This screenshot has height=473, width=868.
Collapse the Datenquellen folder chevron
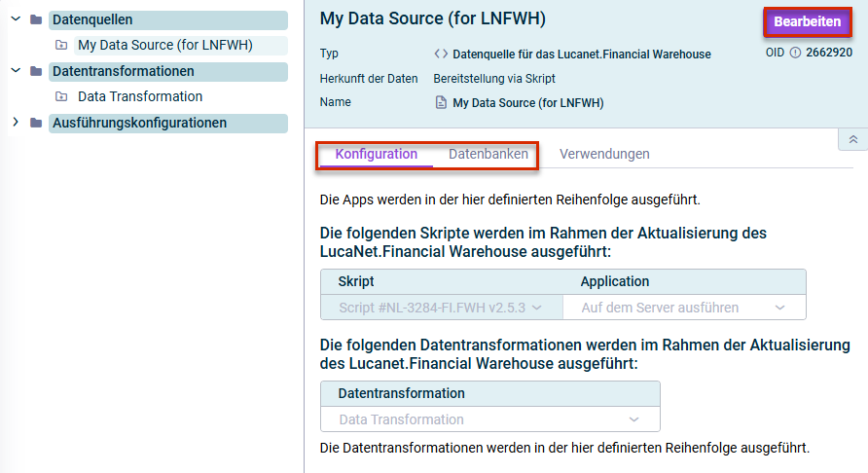click(16, 19)
